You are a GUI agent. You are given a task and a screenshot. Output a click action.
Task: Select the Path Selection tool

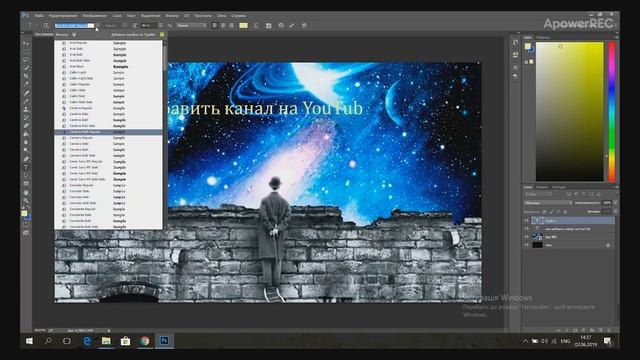(27, 175)
